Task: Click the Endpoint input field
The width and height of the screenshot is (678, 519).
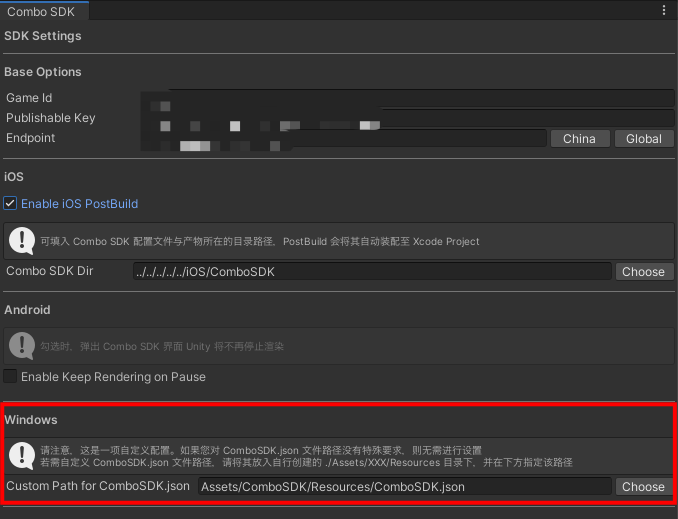Action: (x=344, y=138)
